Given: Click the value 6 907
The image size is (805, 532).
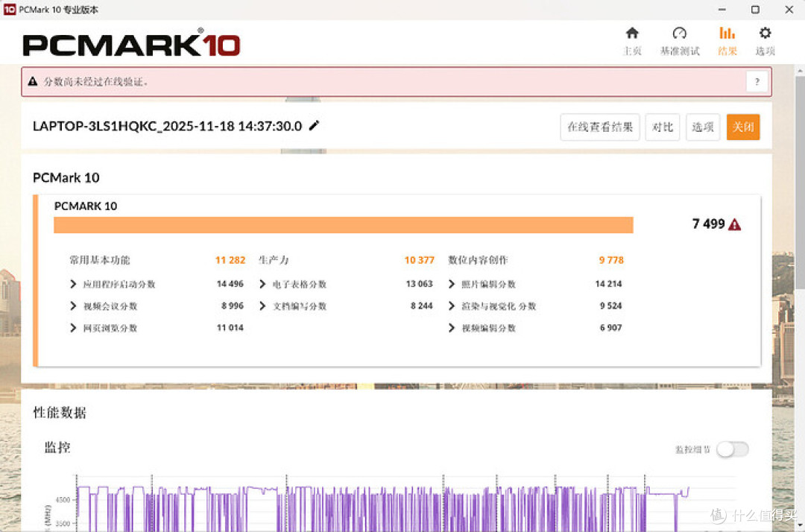Looking at the screenshot, I should (611, 329).
